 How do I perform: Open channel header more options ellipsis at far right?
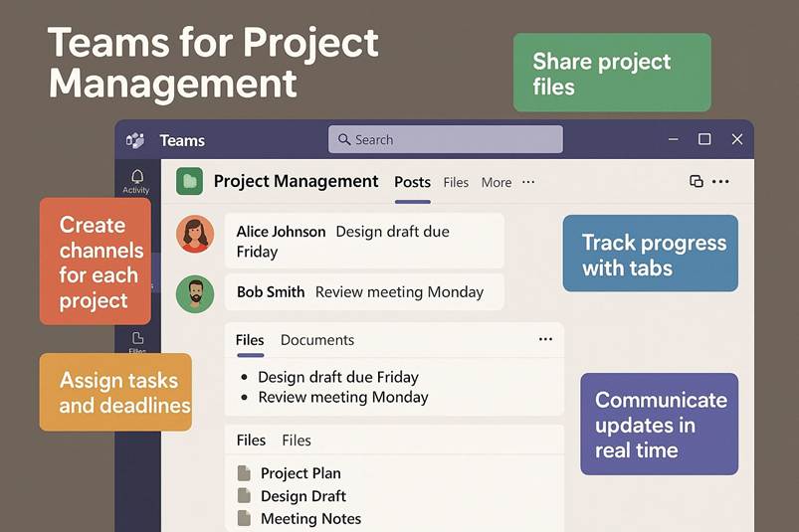coord(721,181)
